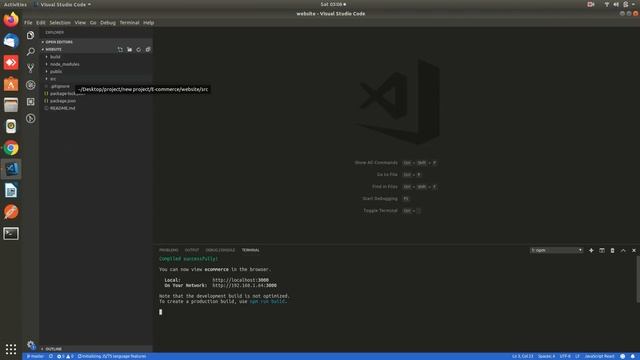Click terminal panel vertical scrollbar
Viewport: 640px width, 360px height.
click(638, 280)
